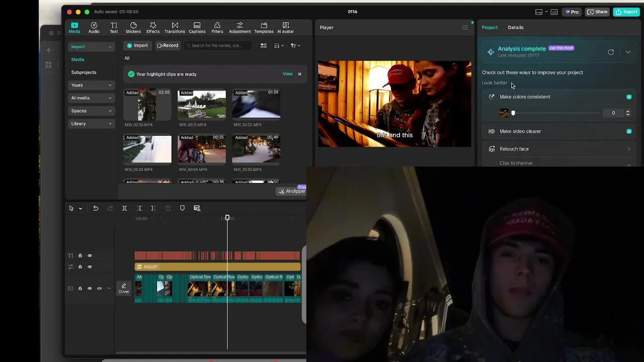The height and width of the screenshot is (362, 644).
Task: Click the rightmost icon in the timeline toolbar
Action: pos(197,208)
